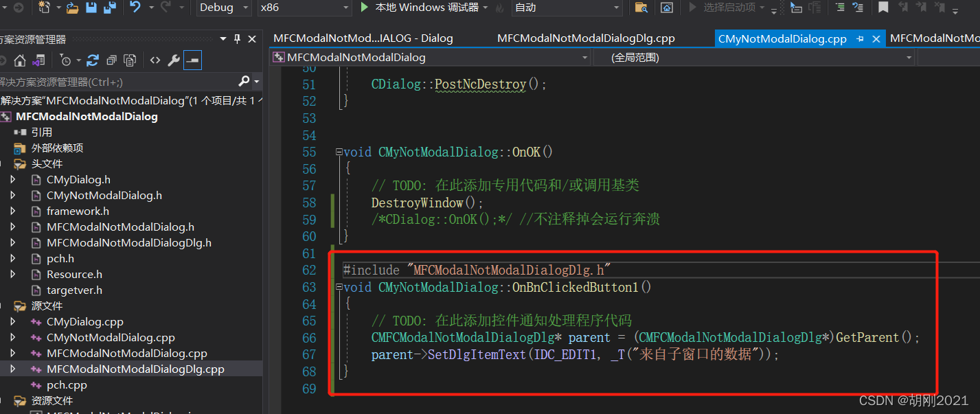Click the Solution Explorer search field
The image size is (980, 414).
click(x=117, y=82)
